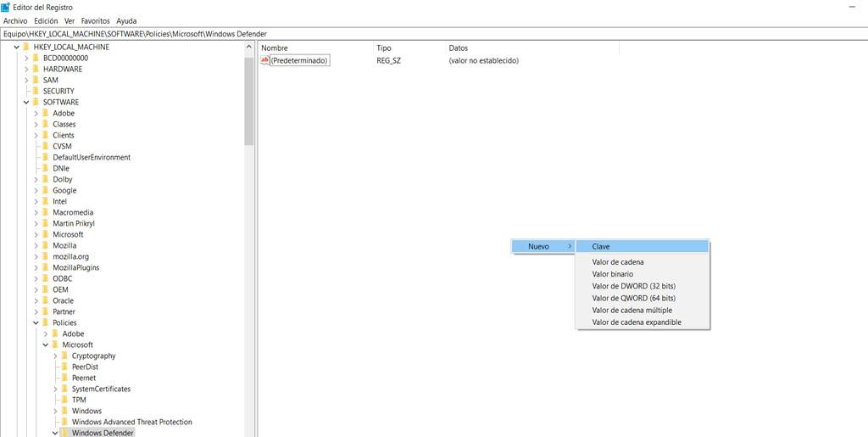Expand the Adobe key under SOFTWARE
This screenshot has width=868, height=437.
pos(36,114)
